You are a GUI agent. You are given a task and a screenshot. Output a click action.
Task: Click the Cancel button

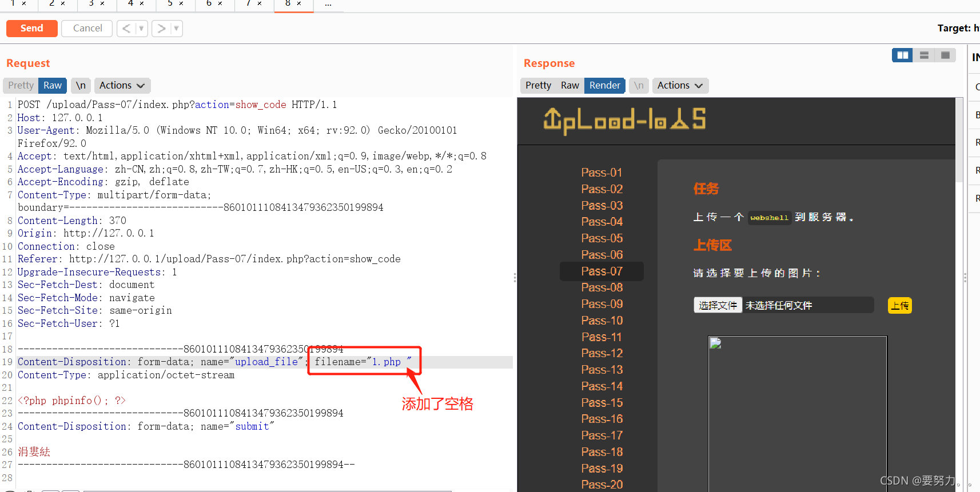[87, 28]
